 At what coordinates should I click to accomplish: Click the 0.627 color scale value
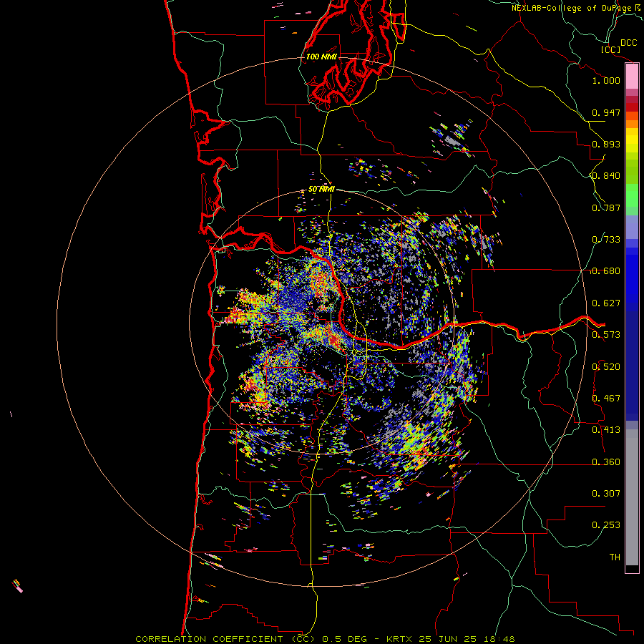pyautogui.click(x=606, y=303)
